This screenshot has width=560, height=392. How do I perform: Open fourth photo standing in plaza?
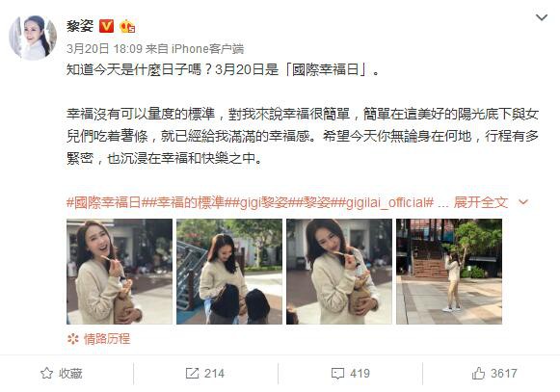click(x=449, y=272)
